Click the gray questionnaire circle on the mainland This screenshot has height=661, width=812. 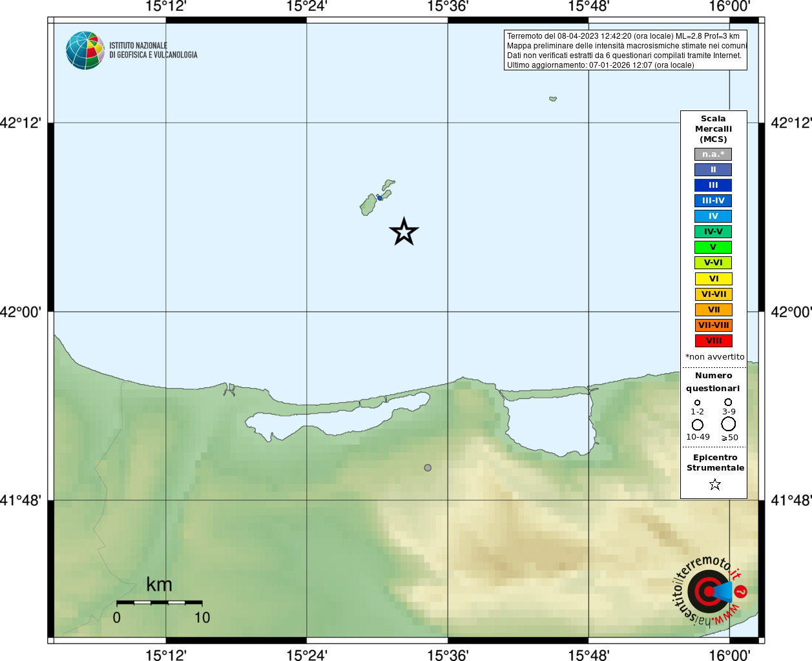point(428,467)
